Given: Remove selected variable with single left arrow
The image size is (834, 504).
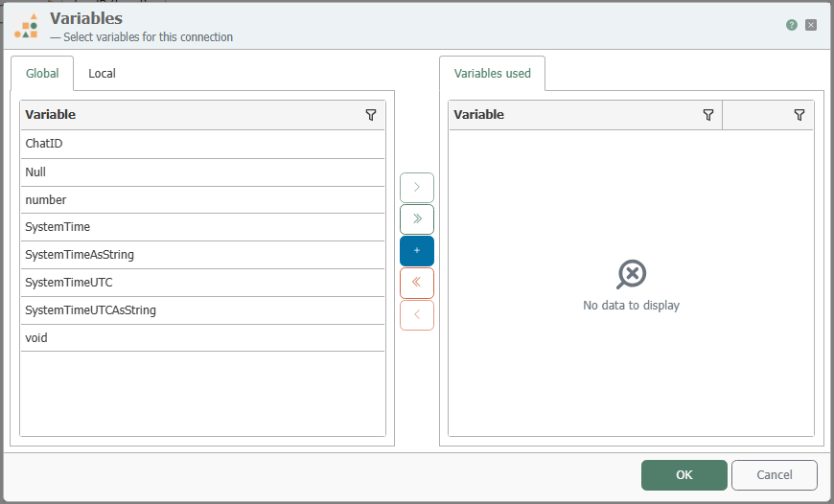Looking at the screenshot, I should 417,315.
